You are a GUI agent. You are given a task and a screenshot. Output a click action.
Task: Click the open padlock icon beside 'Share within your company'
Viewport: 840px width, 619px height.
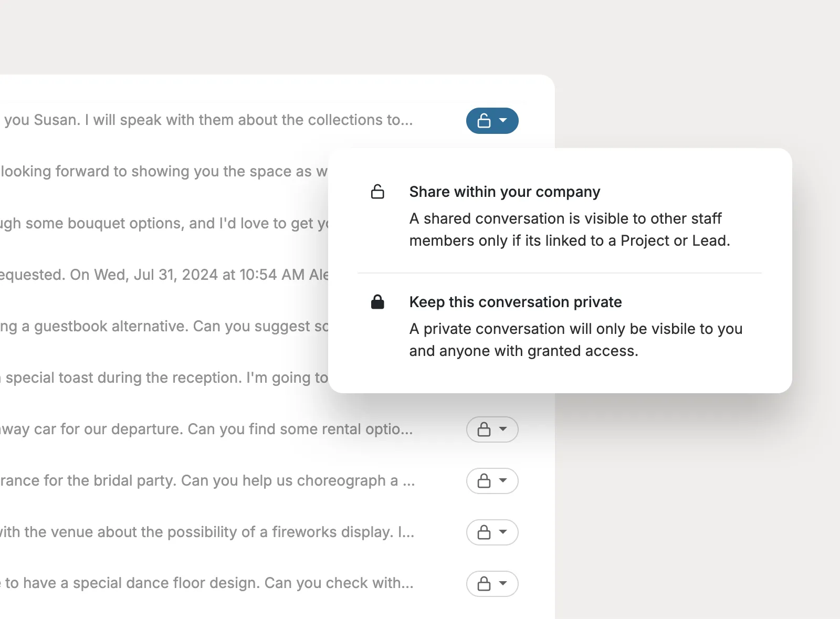tap(377, 192)
